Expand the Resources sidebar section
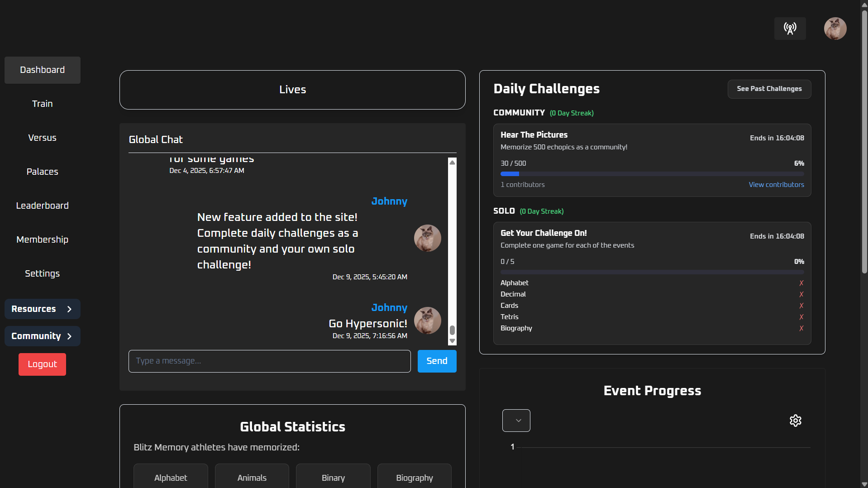This screenshot has width=868, height=488. click(42, 309)
